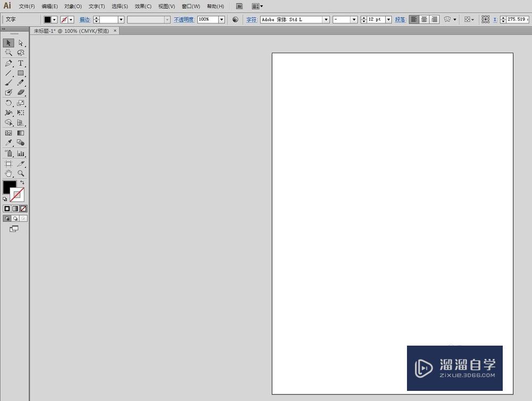Open the opacity 100% dropdown
The image size is (532, 401).
pos(221,20)
